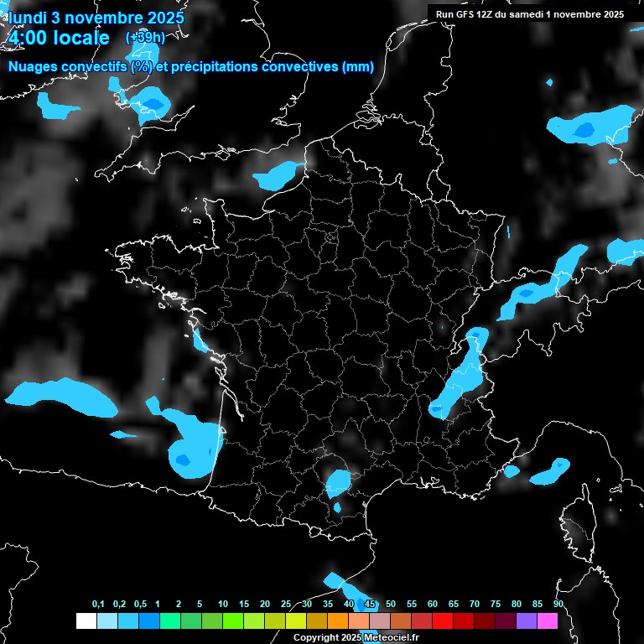Image resolution: width=644 pixels, height=644 pixels.
Task: Click the "35" legend label
Action: (328, 604)
